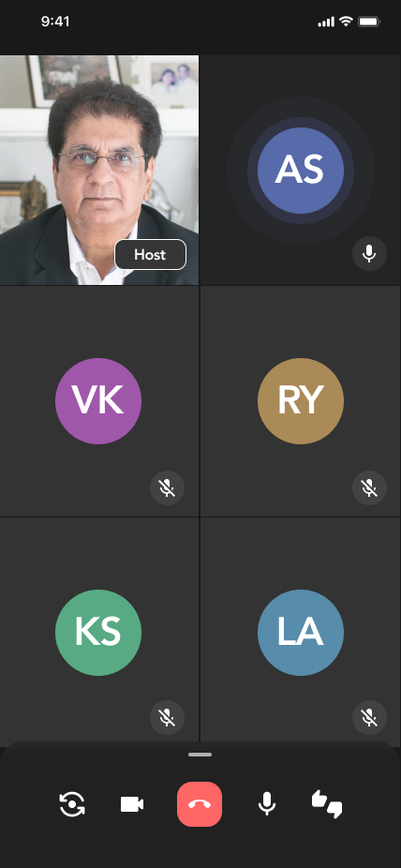Click LA participant's muted mic icon
The width and height of the screenshot is (401, 868).
pos(369,718)
